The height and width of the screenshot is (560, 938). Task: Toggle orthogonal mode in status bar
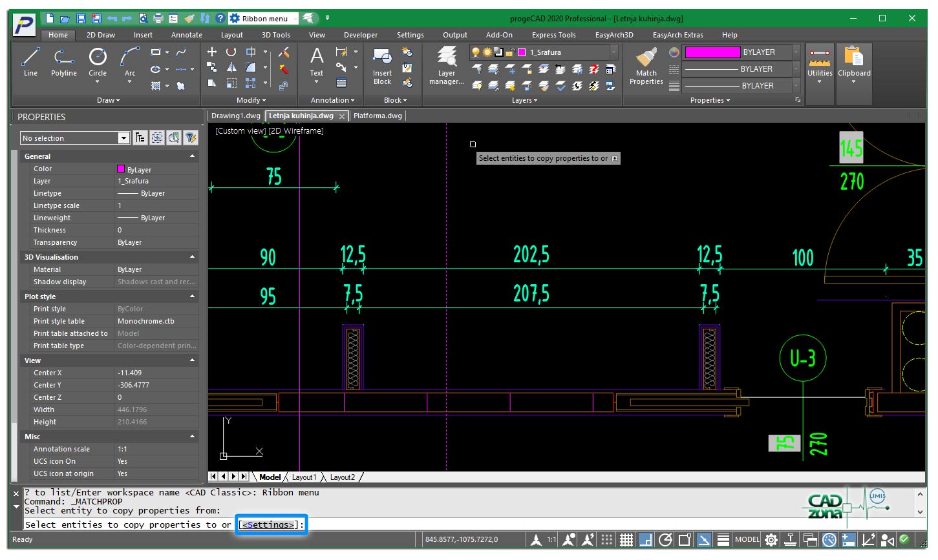pyautogui.click(x=645, y=540)
